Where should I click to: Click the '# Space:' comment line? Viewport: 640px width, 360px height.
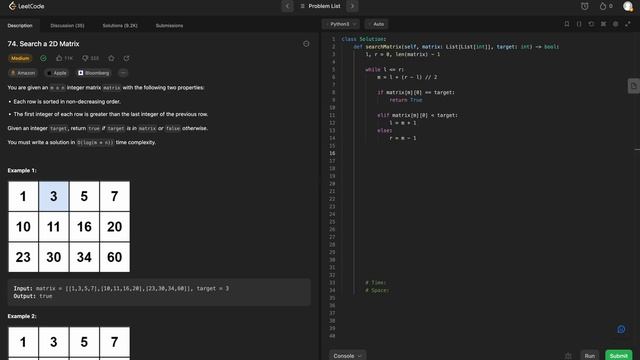[377, 290]
